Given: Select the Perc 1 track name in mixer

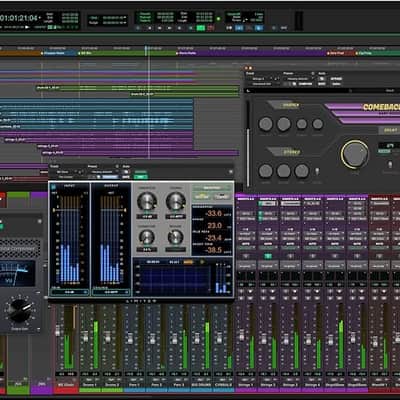Looking at the screenshot, I should coord(134,385).
